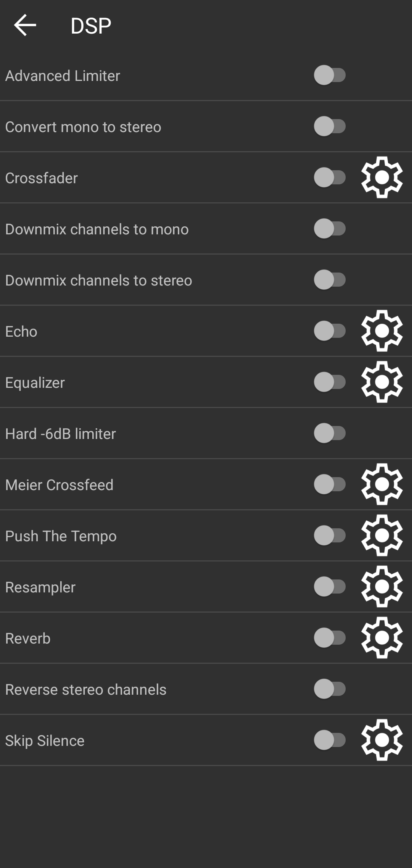Viewport: 412px width, 868px height.
Task: Enable the Advanced Limiter switch
Action: pyautogui.click(x=330, y=75)
